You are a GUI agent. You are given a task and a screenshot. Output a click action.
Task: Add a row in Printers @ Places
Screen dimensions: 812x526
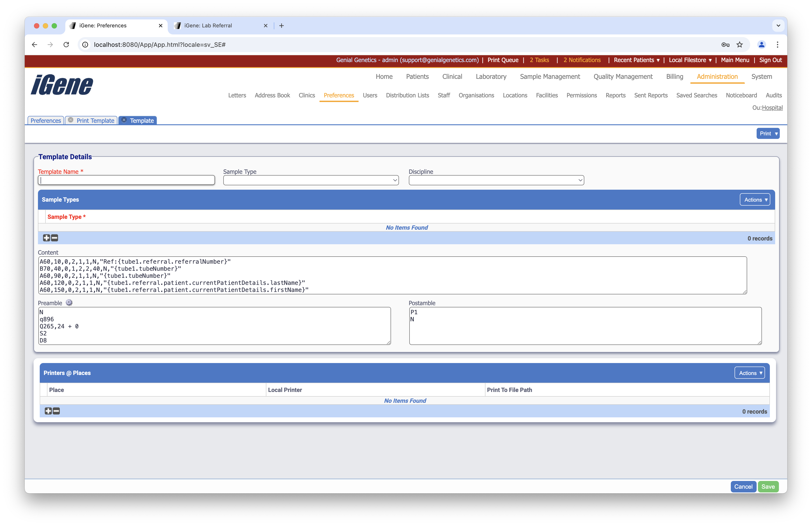(x=48, y=411)
